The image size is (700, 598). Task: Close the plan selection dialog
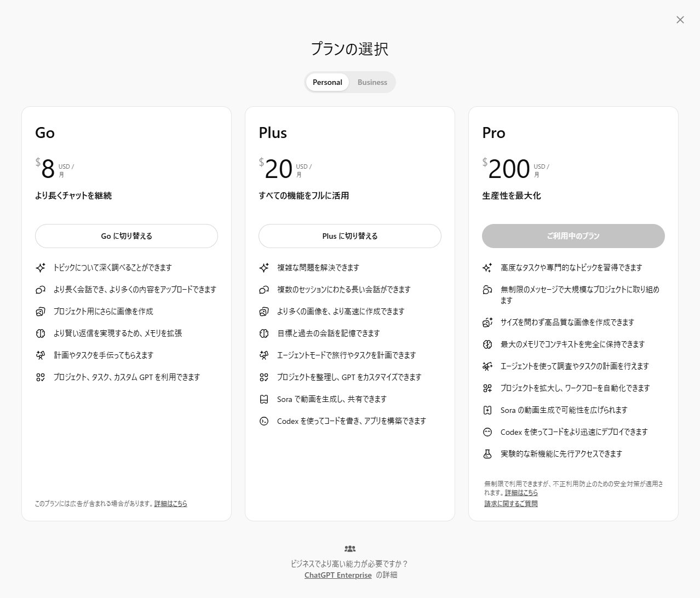[680, 20]
